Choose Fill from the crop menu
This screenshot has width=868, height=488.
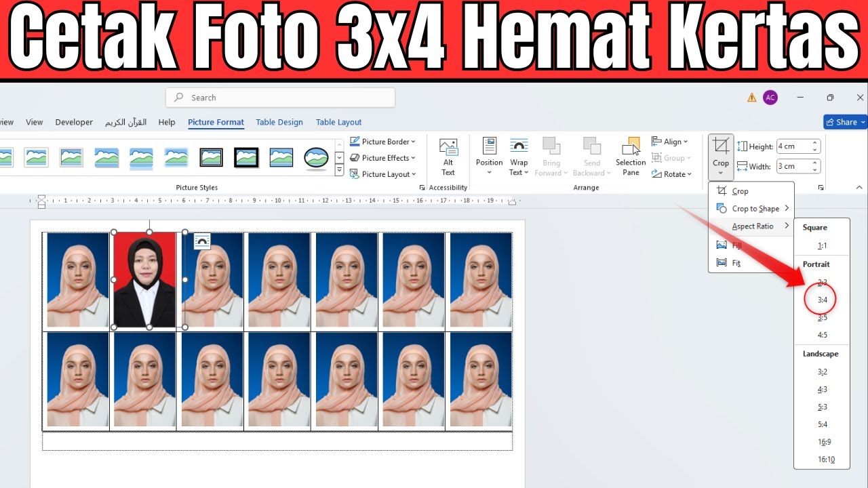click(x=751, y=245)
